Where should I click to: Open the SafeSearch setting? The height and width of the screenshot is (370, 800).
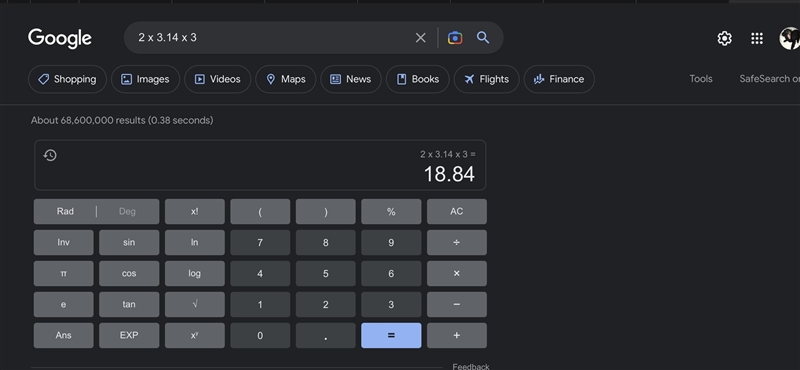coord(769,79)
